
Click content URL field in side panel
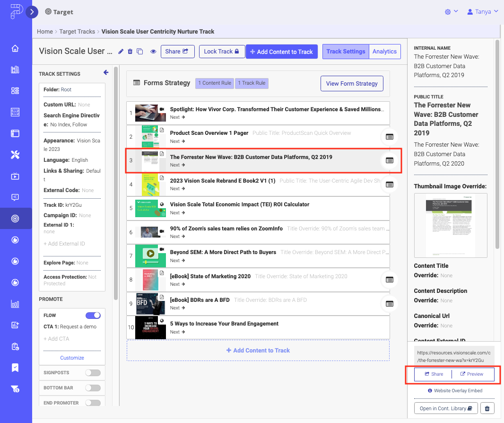pyautogui.click(x=454, y=356)
